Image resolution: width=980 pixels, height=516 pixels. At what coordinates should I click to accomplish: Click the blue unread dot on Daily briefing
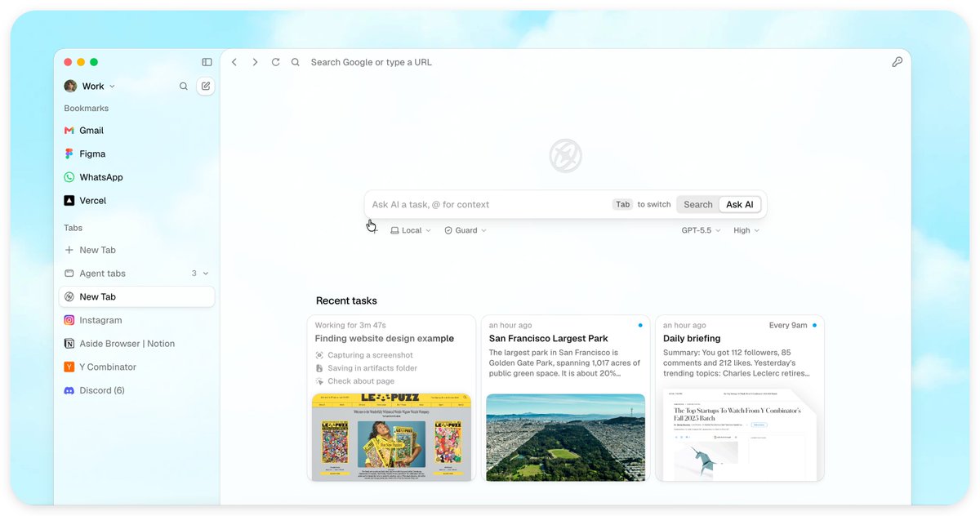pos(814,325)
